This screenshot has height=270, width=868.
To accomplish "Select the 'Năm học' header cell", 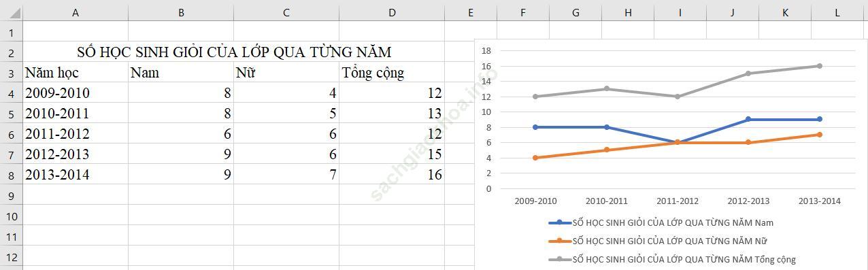I will pyautogui.click(x=75, y=72).
